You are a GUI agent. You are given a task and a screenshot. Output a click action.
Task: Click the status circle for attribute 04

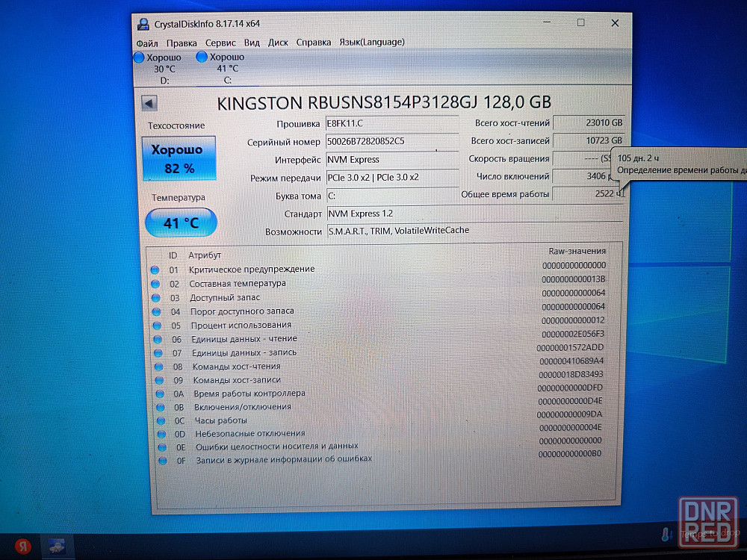[157, 312]
